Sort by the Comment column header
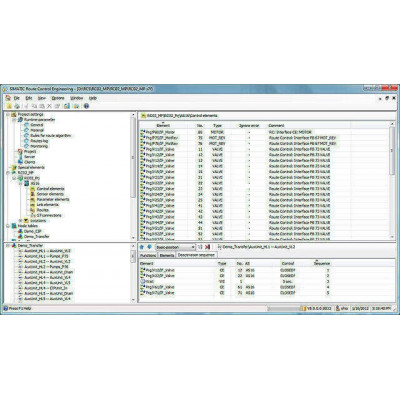 pos(276,126)
